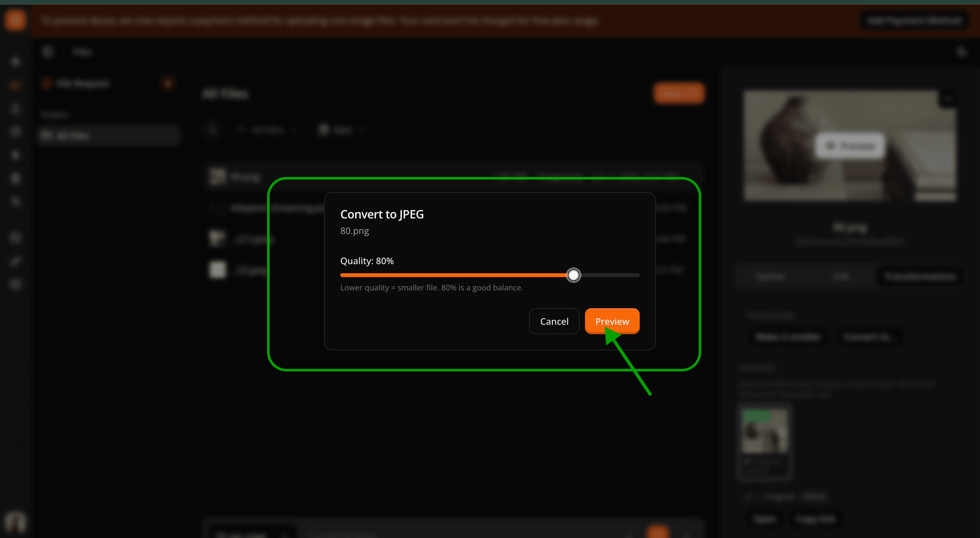Click the 'Convert to JPEG' dialog title
This screenshot has height=538, width=980.
click(382, 215)
